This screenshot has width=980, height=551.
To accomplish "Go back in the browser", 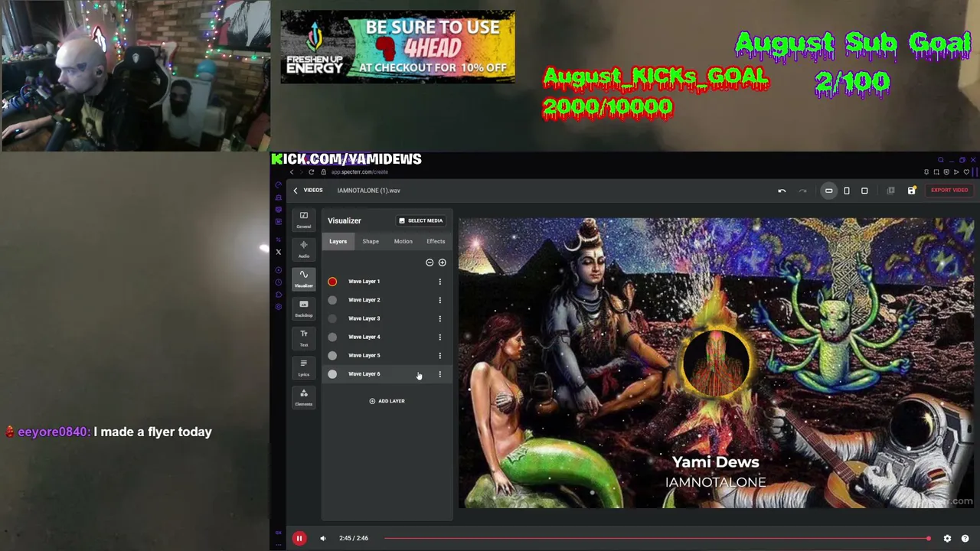I will click(x=291, y=172).
